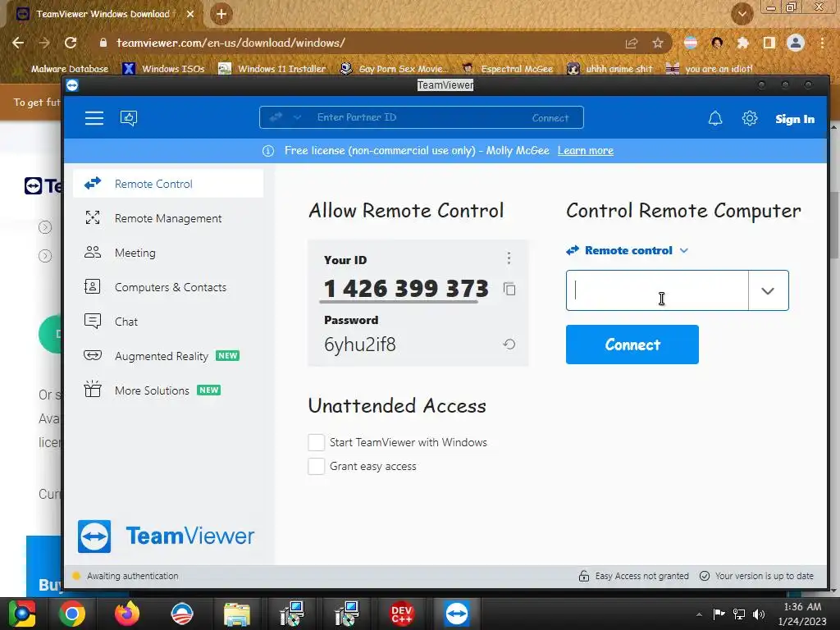Open the TeamViewer hamburger menu

tap(94, 118)
